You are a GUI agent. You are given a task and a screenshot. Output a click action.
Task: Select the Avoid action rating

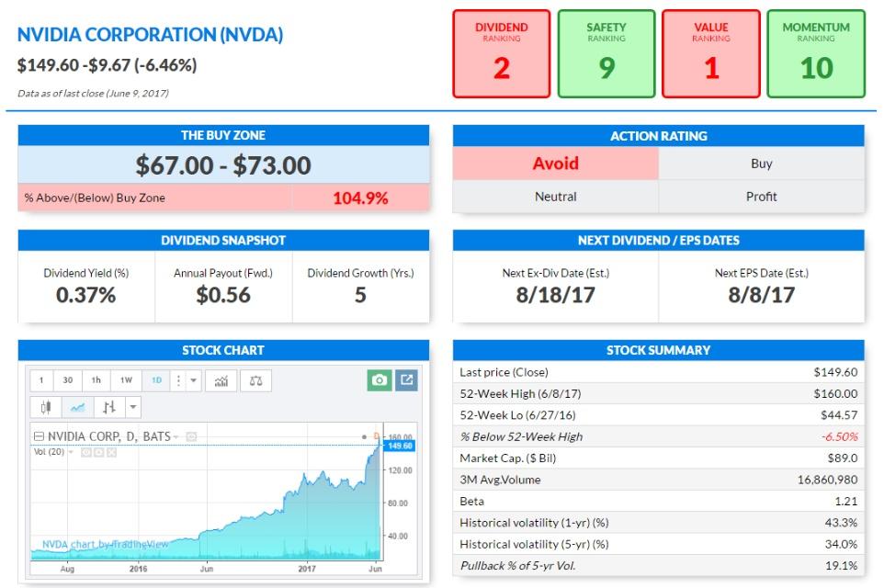tap(555, 164)
